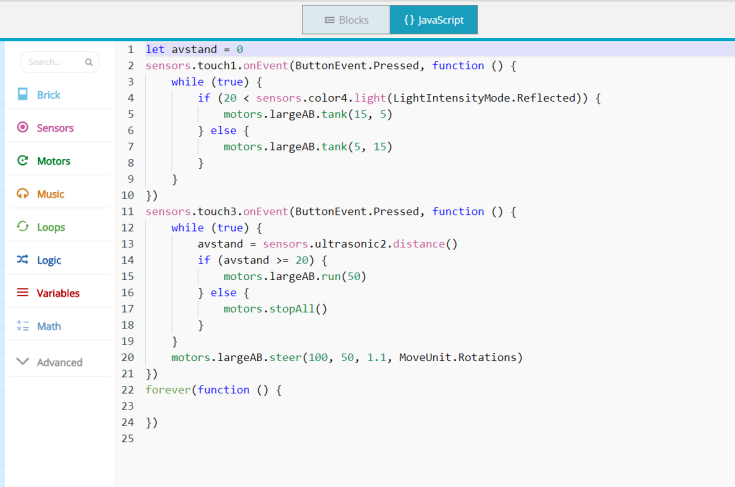Click 'motors.largeAB.steer' call on line 20
This screenshot has width=735, height=487.
click(236, 357)
